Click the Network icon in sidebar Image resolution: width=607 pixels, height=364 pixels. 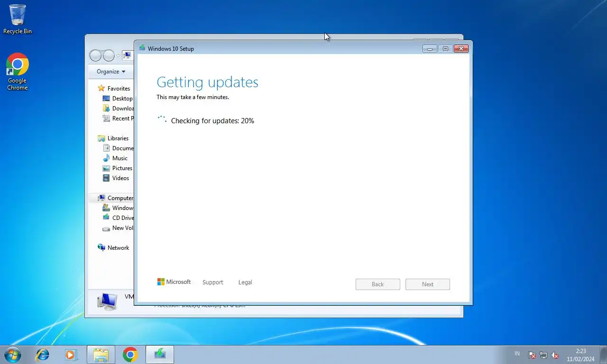(x=101, y=247)
